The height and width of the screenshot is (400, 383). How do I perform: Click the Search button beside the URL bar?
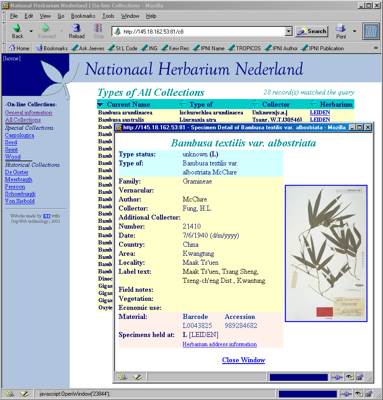coord(312,31)
